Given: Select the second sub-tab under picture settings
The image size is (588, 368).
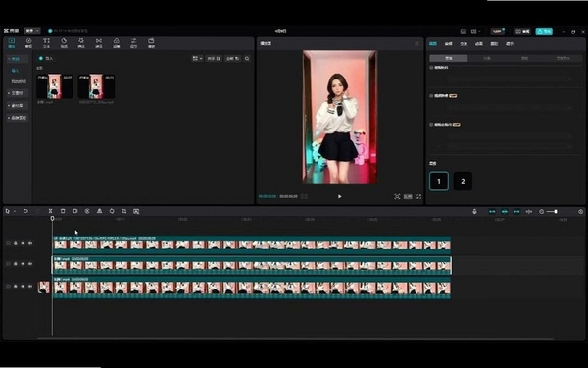Looking at the screenshot, I should coord(487,58).
